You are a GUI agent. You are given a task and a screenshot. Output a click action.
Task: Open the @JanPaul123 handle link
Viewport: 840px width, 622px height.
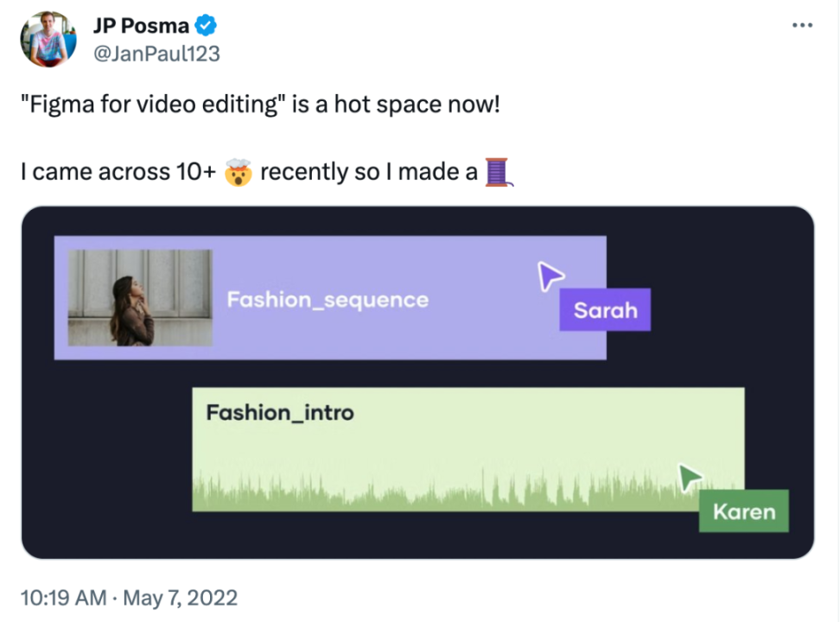point(156,54)
